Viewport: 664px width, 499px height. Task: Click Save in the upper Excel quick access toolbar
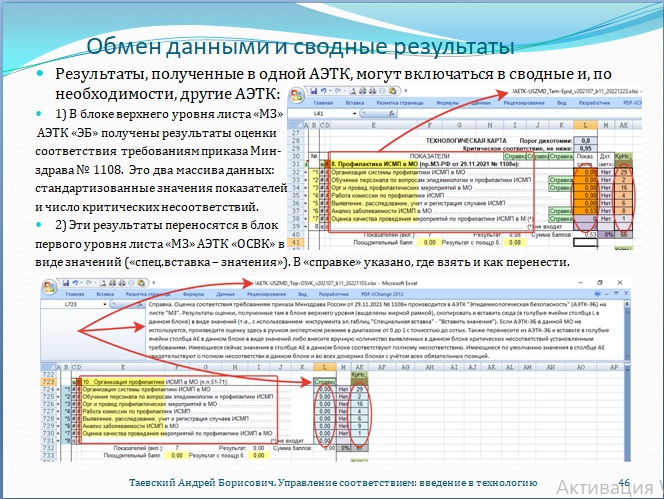(x=314, y=91)
